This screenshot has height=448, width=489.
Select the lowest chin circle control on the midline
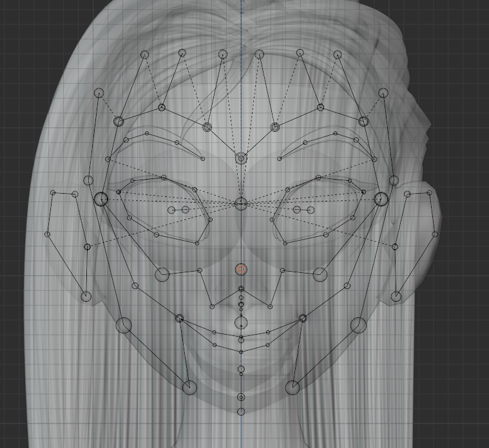[x=241, y=412]
